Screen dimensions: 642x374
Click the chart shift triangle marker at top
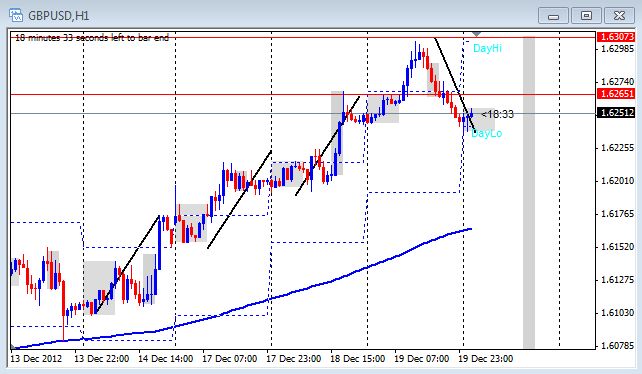[x=477, y=34]
